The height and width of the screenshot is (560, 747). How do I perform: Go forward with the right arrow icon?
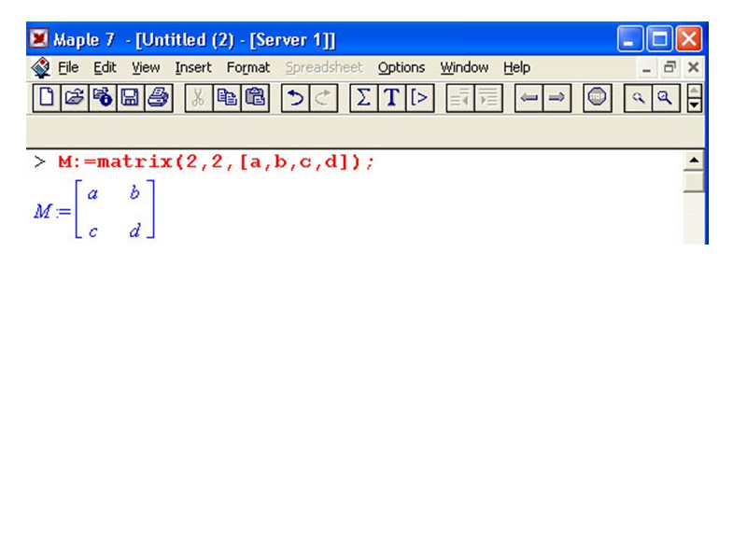557,98
